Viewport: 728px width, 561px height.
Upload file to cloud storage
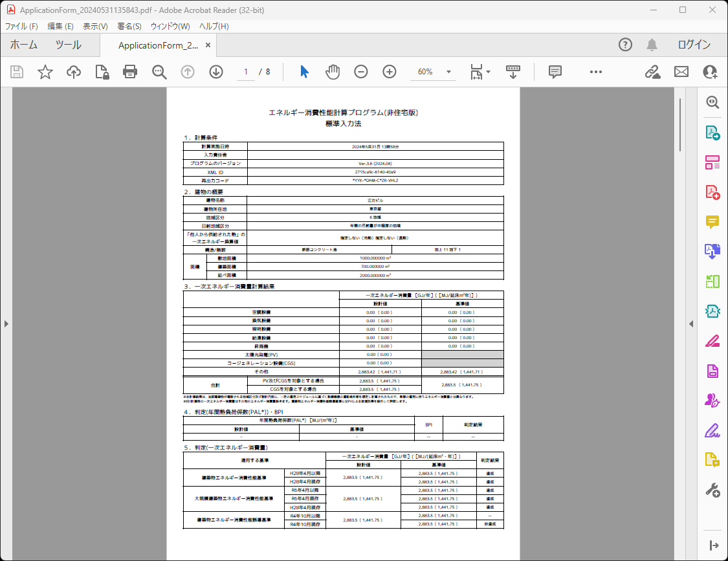tap(74, 72)
